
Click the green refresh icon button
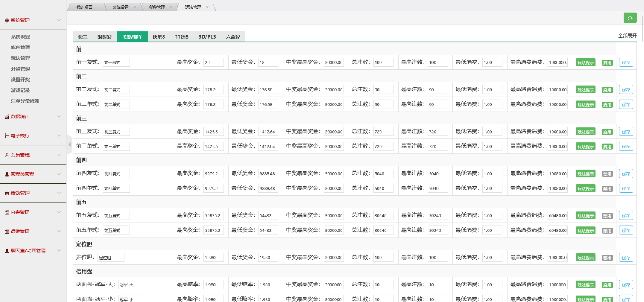[x=630, y=18]
